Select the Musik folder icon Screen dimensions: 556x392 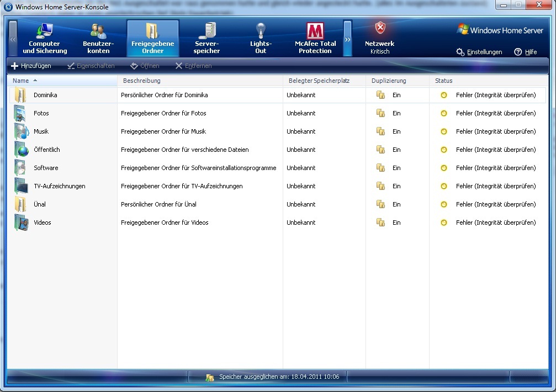pyautogui.click(x=22, y=131)
